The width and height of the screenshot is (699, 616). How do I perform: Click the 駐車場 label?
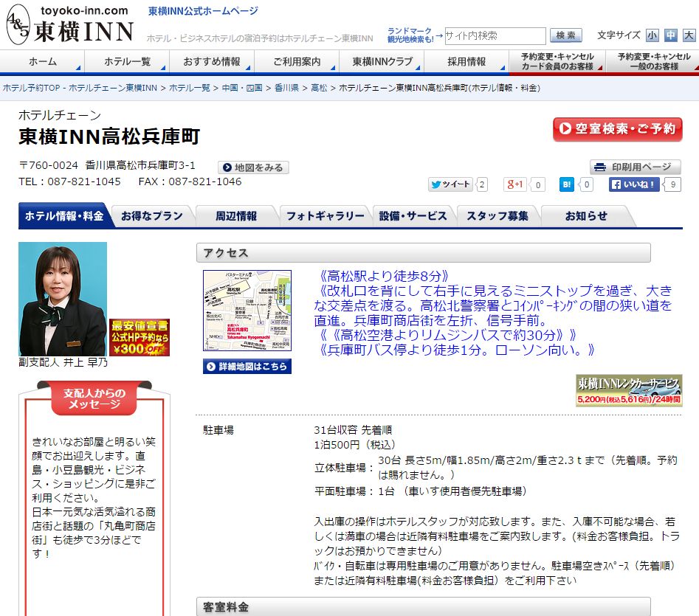pos(218,430)
